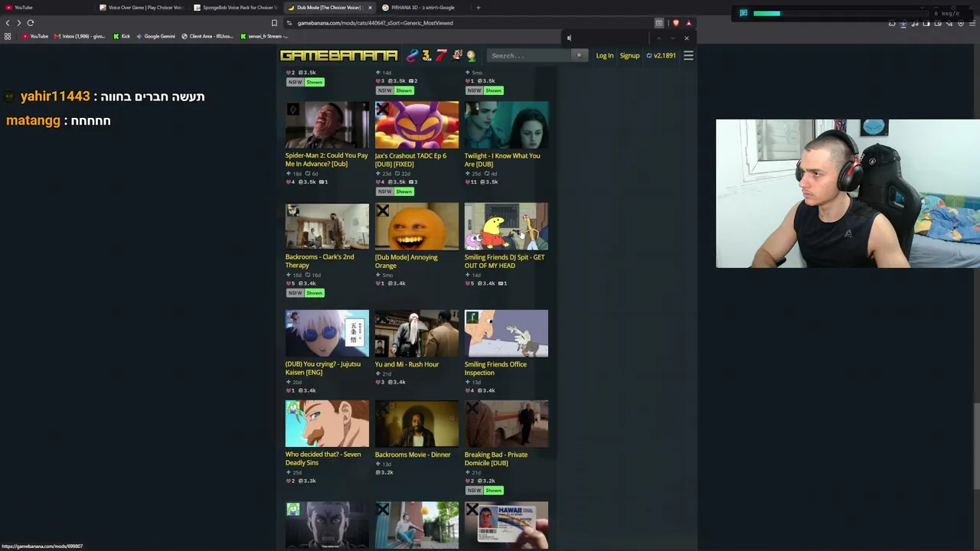Click the Backrooms Clark's 2nd Therapy thumbnail

tap(327, 226)
